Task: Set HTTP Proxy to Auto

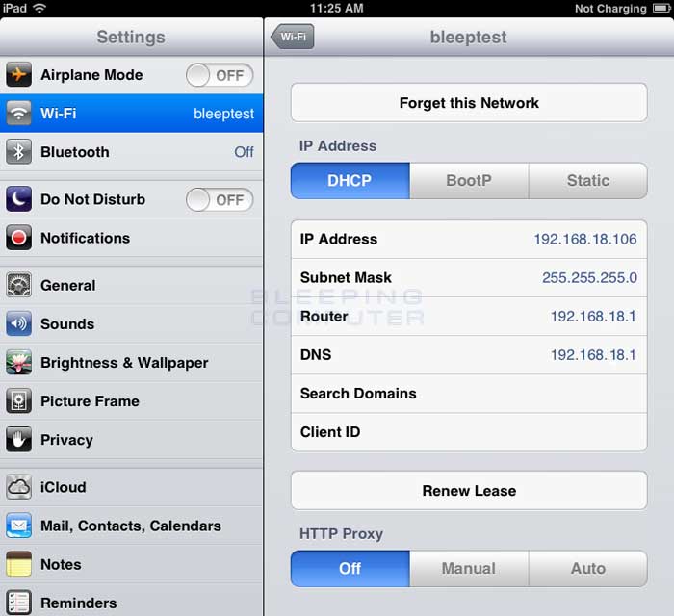Action: pos(588,568)
